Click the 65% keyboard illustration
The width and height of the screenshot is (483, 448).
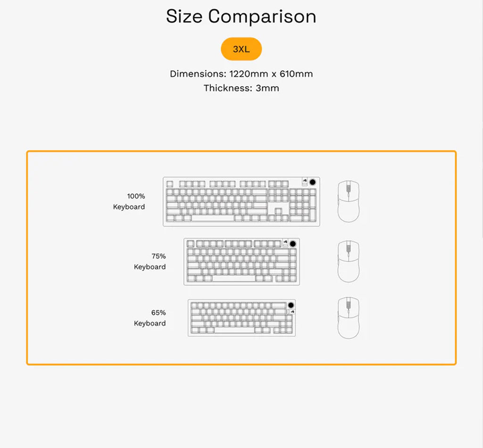click(x=242, y=318)
